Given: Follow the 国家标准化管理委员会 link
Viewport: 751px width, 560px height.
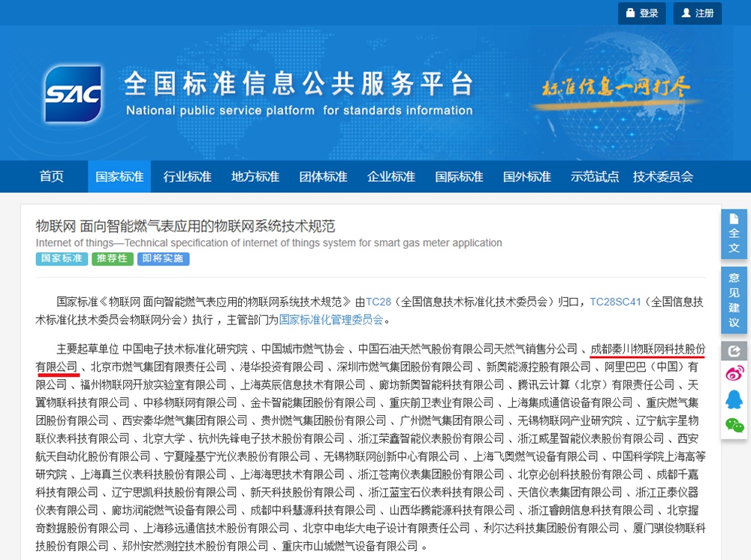Looking at the screenshot, I should click(331, 320).
